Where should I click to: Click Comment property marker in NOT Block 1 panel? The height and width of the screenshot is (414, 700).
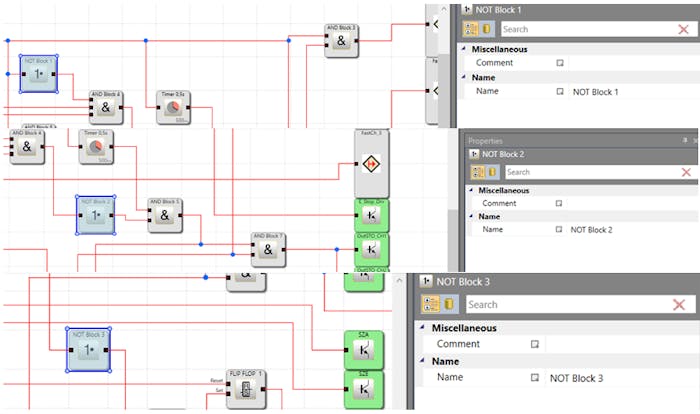pyautogui.click(x=560, y=63)
